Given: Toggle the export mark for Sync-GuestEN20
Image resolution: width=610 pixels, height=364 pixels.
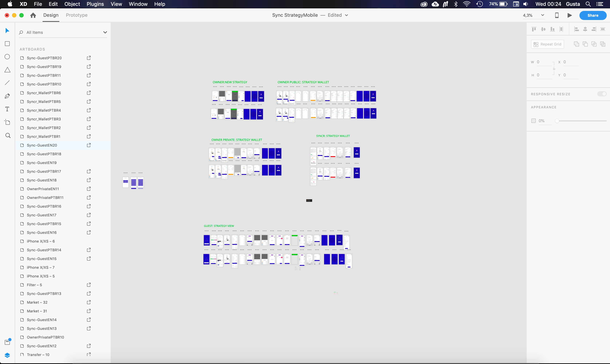Looking at the screenshot, I should [x=89, y=145].
